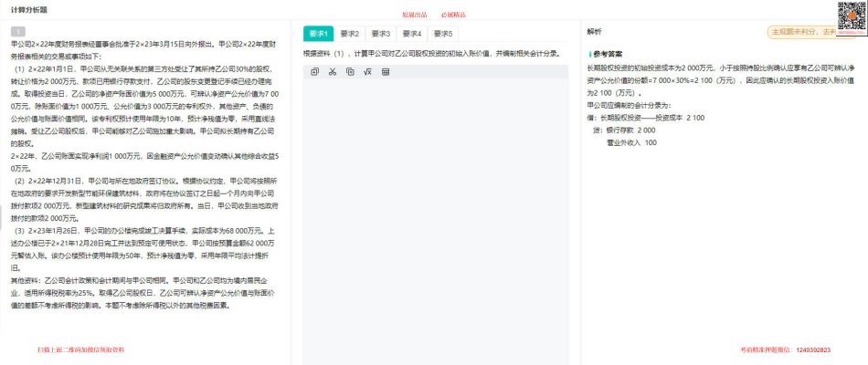The width and height of the screenshot is (868, 365).
Task: Click the 计算分析题 section title
Action: point(27,9)
